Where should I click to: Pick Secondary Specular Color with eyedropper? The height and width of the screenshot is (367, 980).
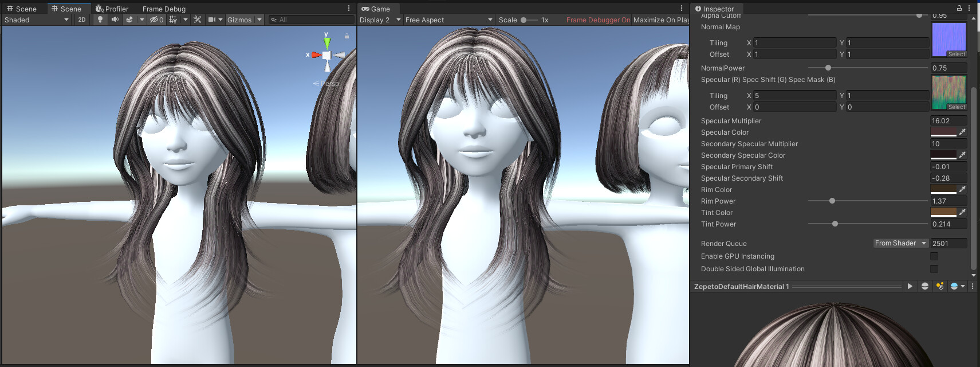[x=962, y=155]
